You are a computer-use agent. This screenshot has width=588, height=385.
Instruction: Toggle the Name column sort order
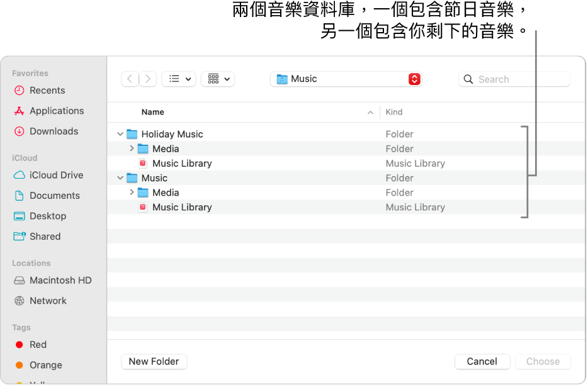tap(153, 112)
